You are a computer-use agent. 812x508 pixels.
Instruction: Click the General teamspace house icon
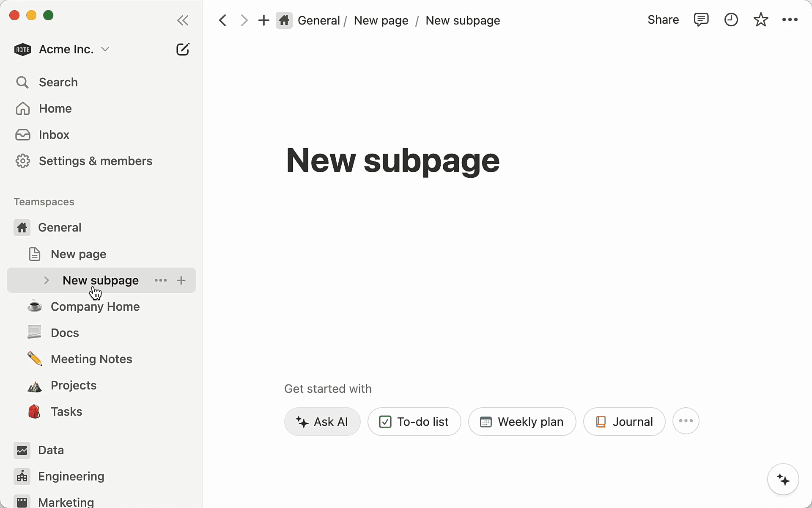click(x=22, y=228)
